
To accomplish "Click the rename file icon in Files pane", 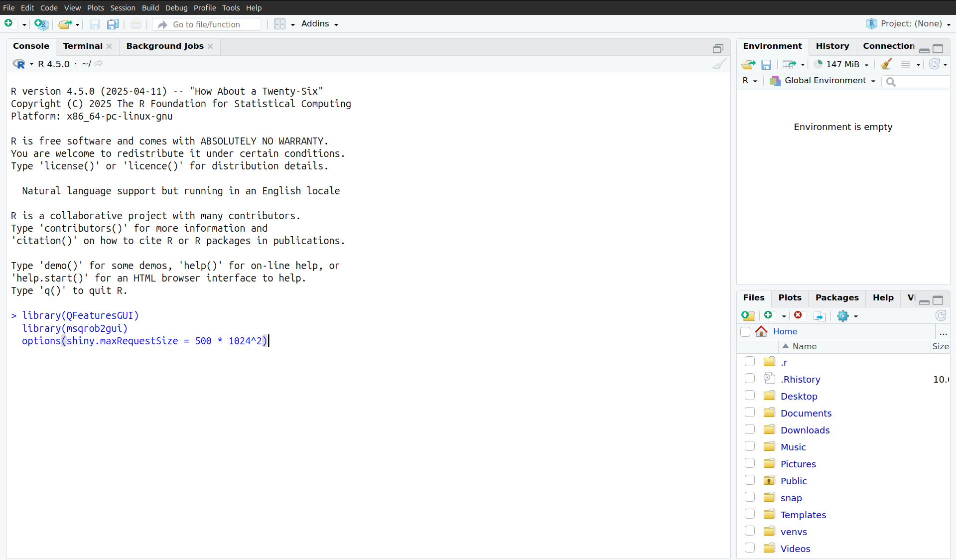I will pos(819,316).
